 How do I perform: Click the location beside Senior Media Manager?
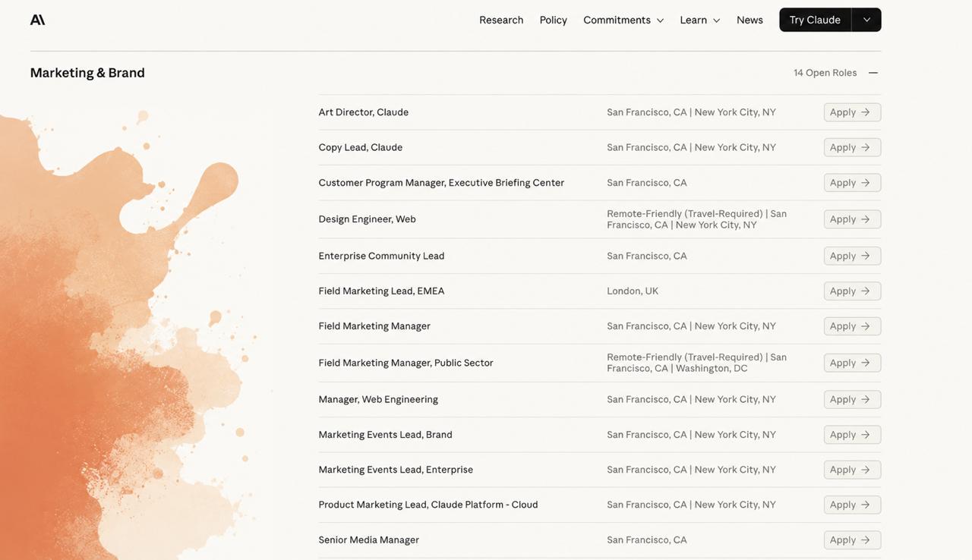647,540
